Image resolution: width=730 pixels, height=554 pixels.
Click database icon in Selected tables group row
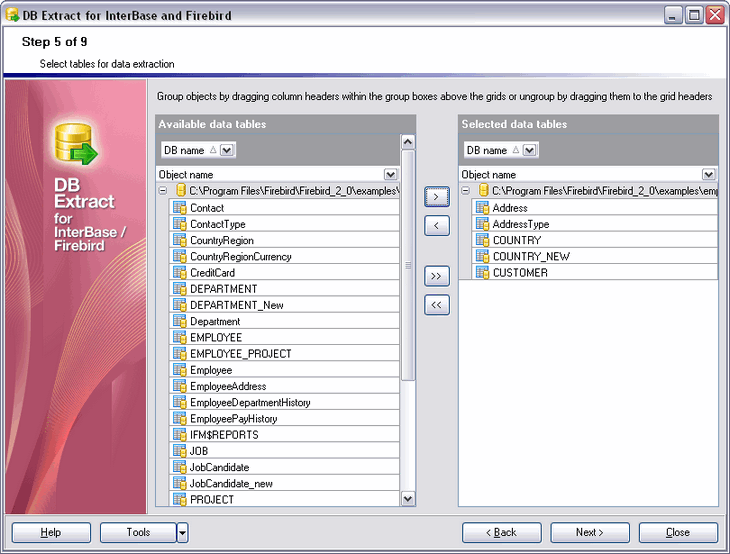484,190
